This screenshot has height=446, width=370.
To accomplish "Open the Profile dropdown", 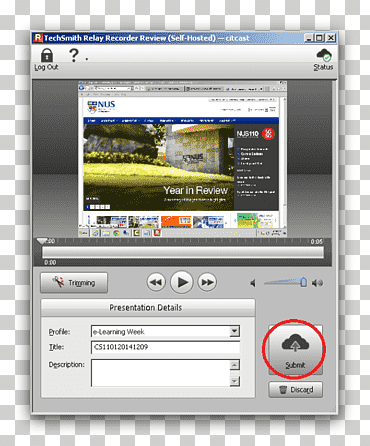I will pos(235,331).
